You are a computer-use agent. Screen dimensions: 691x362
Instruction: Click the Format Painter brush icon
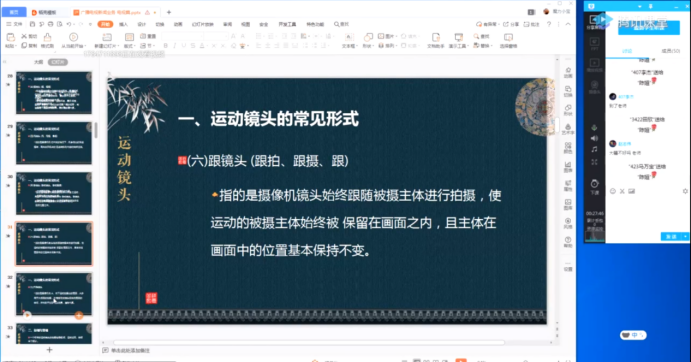point(47,37)
